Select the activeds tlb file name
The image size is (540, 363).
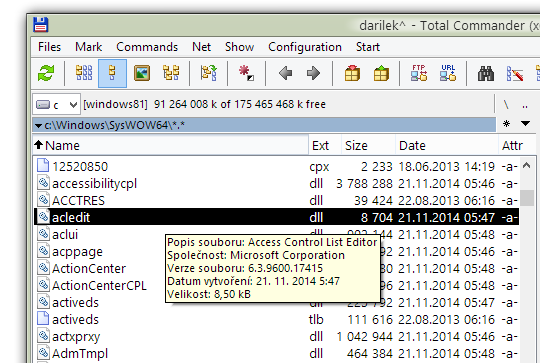75,319
